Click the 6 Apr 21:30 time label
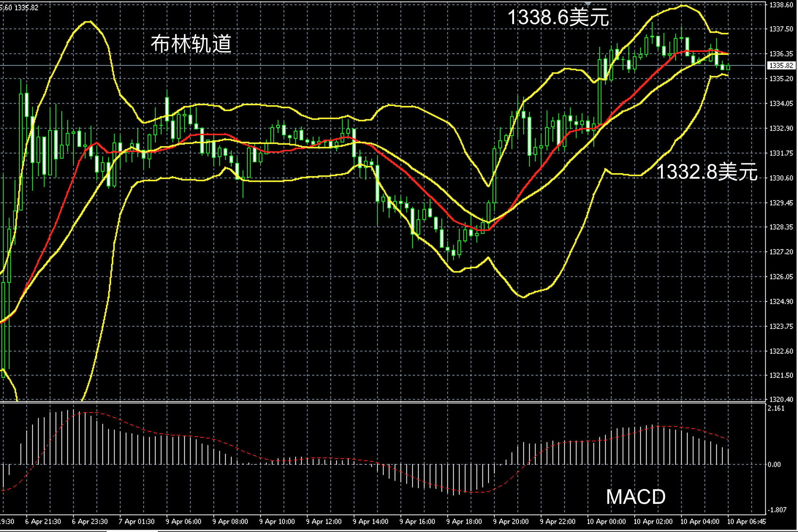Image resolution: width=798 pixels, height=532 pixels. coord(43,522)
